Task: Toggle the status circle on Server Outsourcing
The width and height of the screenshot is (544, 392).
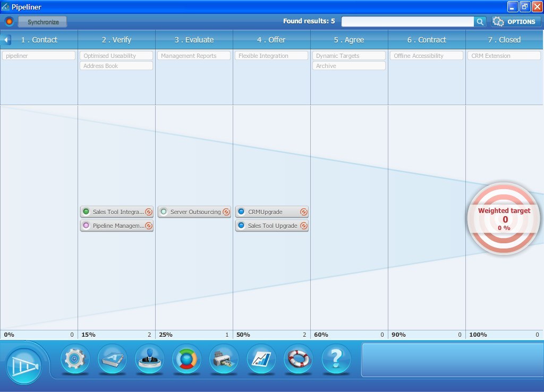Action: coord(164,211)
